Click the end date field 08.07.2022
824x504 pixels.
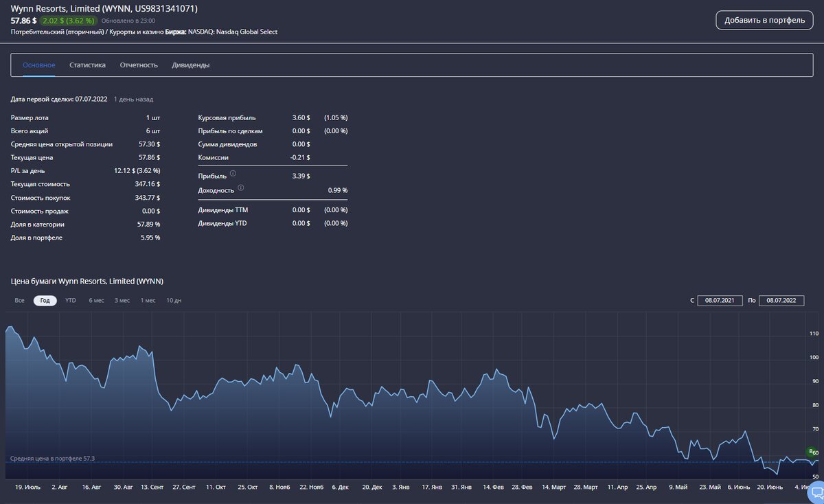[x=781, y=301]
